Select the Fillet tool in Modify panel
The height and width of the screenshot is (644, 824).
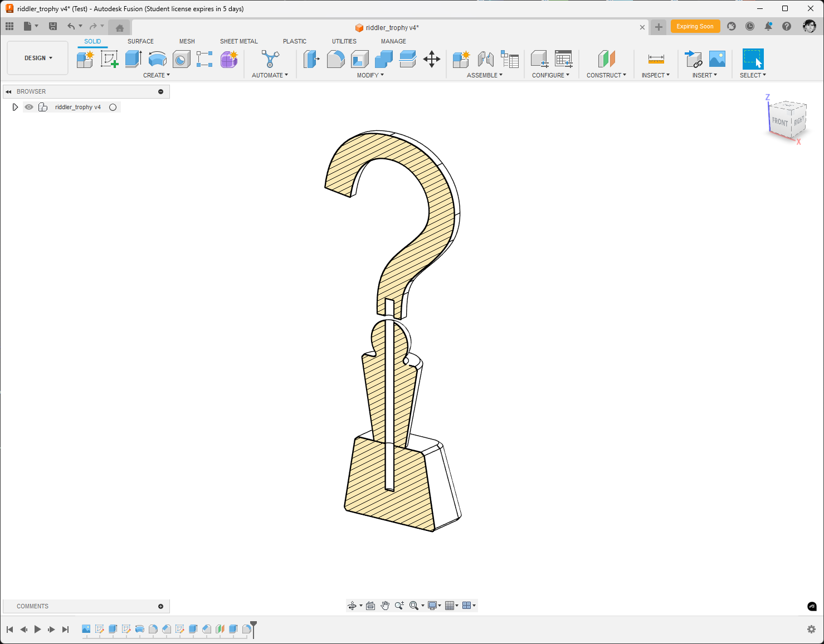pyautogui.click(x=335, y=59)
